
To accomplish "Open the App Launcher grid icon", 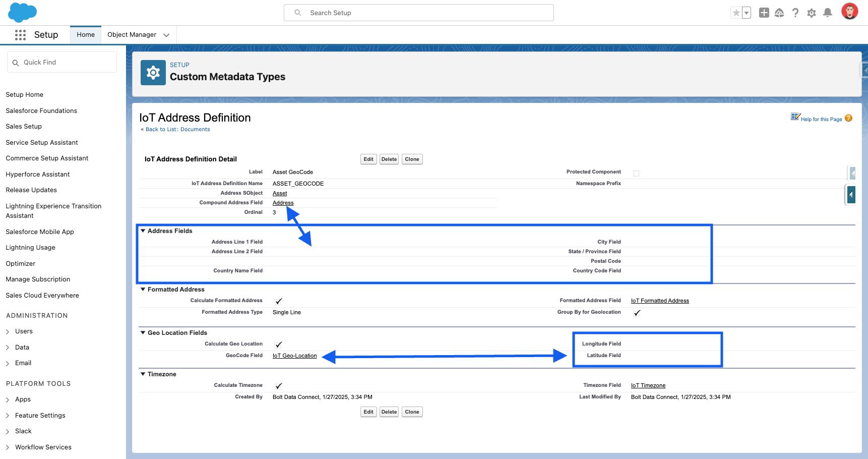I will click(x=20, y=35).
